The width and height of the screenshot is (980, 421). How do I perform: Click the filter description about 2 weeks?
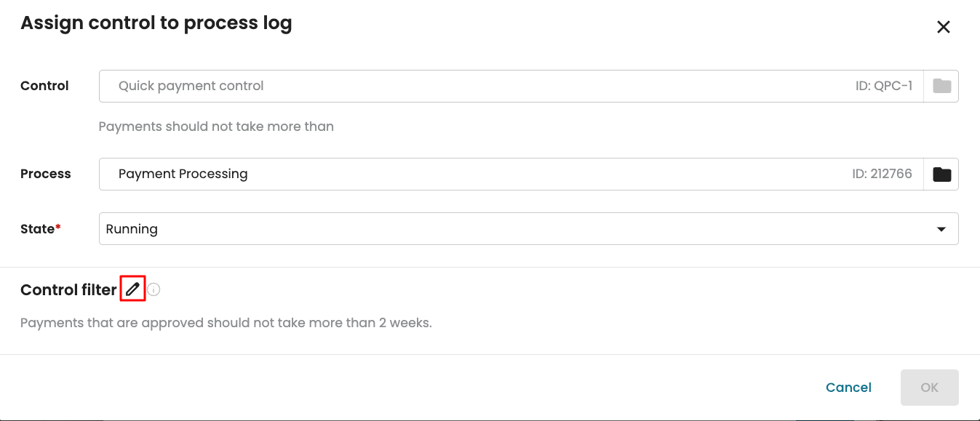click(226, 322)
